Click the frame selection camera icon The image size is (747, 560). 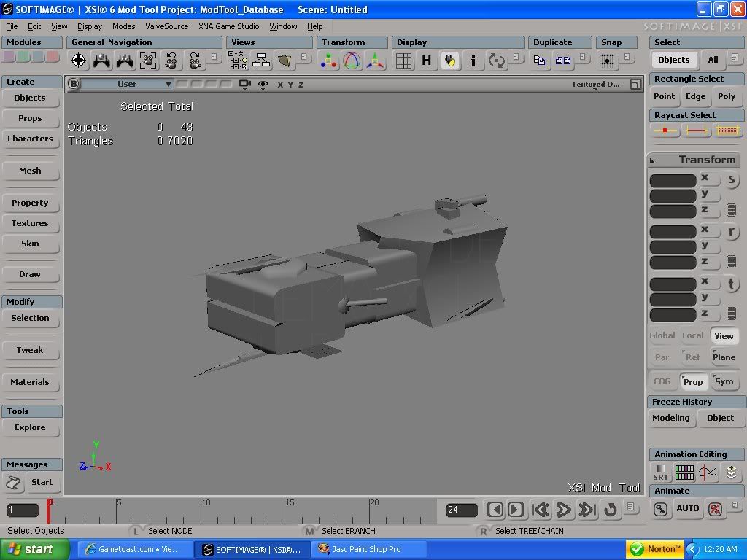(x=148, y=61)
